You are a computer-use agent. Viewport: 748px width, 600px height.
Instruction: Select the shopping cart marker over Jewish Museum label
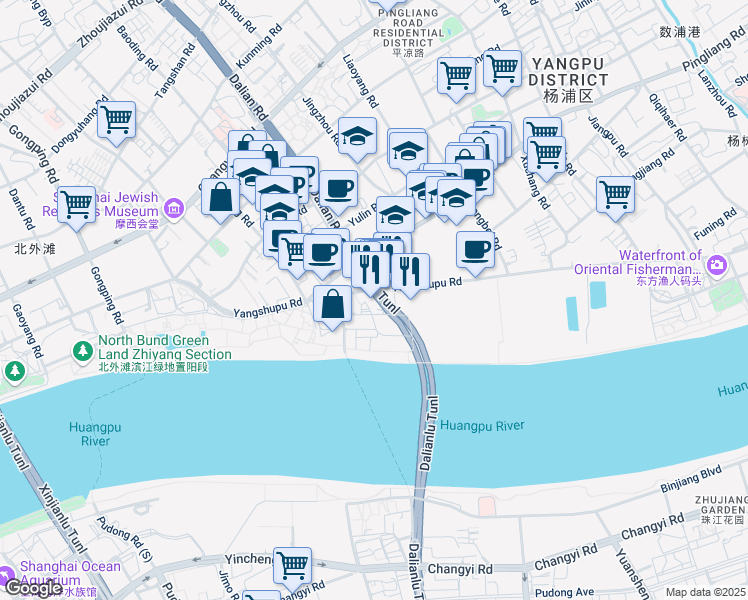[76, 206]
